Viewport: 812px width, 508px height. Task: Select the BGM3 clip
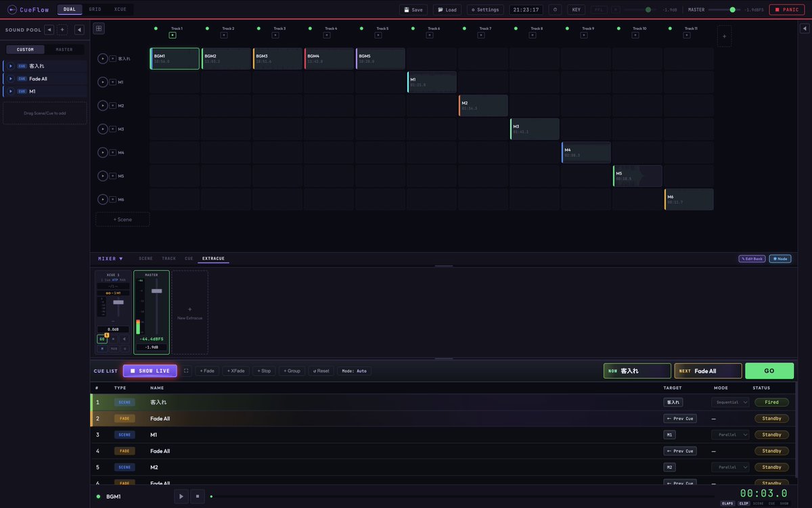point(277,59)
